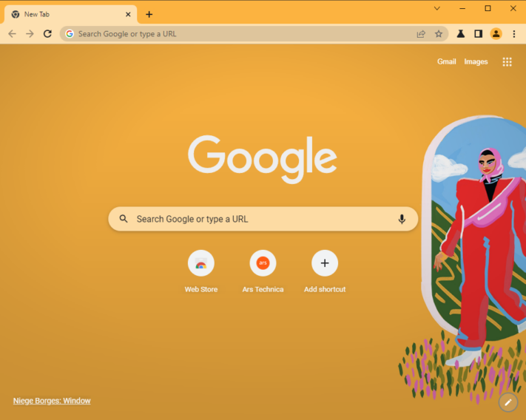Open the Images link
526x420 pixels.
[x=476, y=61]
